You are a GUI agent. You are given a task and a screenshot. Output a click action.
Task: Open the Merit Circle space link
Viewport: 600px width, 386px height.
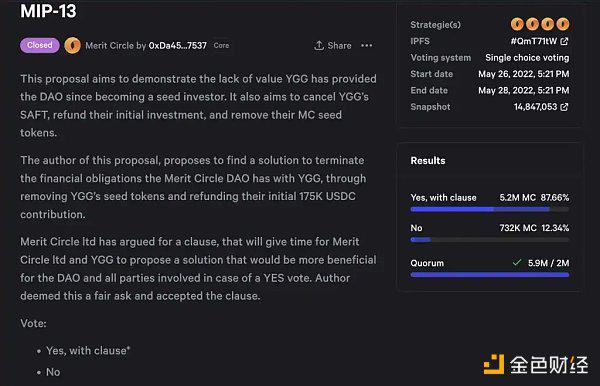tap(107, 46)
